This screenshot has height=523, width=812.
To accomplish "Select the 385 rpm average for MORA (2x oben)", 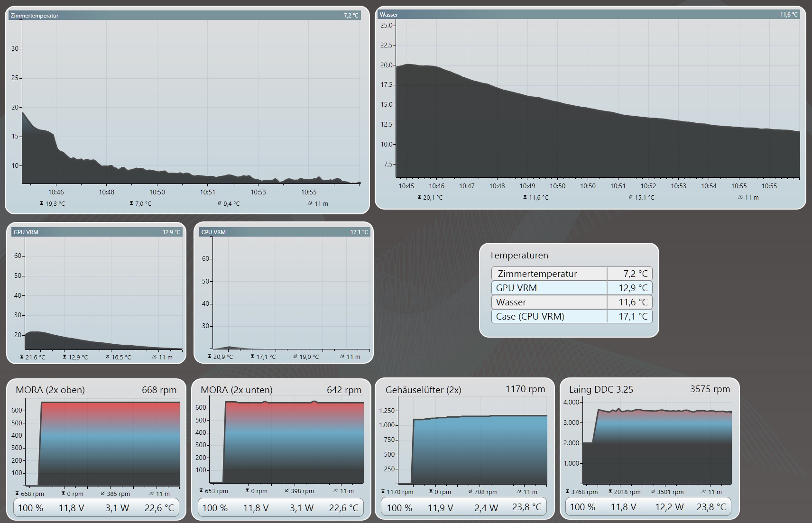I will (118, 494).
